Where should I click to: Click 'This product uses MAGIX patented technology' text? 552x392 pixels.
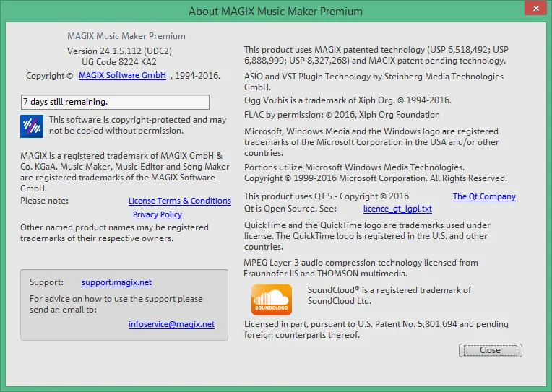point(376,55)
